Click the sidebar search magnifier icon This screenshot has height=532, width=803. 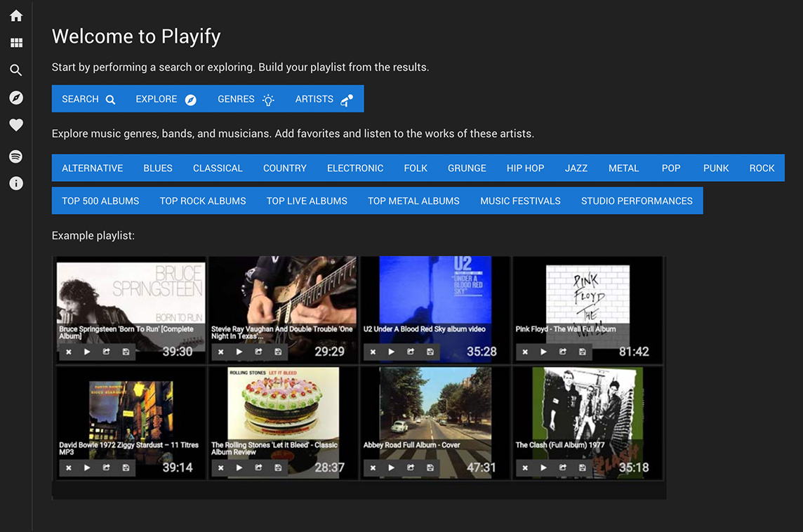click(x=16, y=70)
